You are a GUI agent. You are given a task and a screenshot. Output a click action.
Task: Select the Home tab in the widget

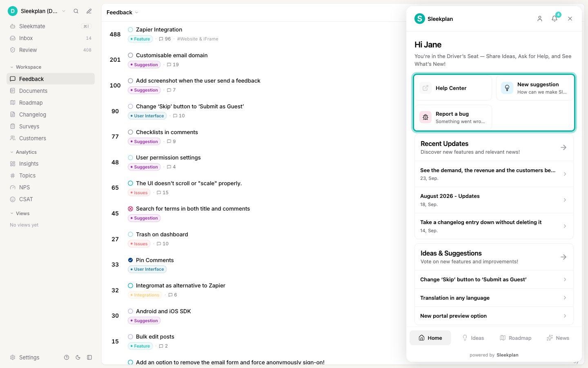coord(430,338)
